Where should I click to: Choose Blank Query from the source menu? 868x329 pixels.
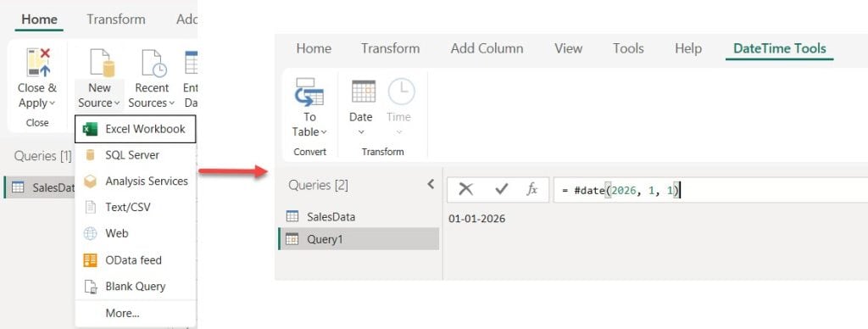(135, 287)
